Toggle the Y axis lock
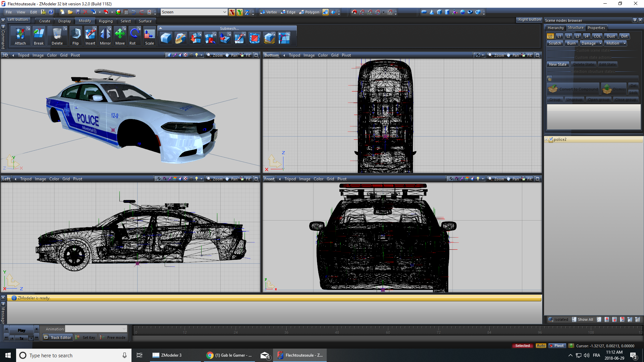This screenshot has width=644, height=362. pyautogui.click(x=239, y=12)
